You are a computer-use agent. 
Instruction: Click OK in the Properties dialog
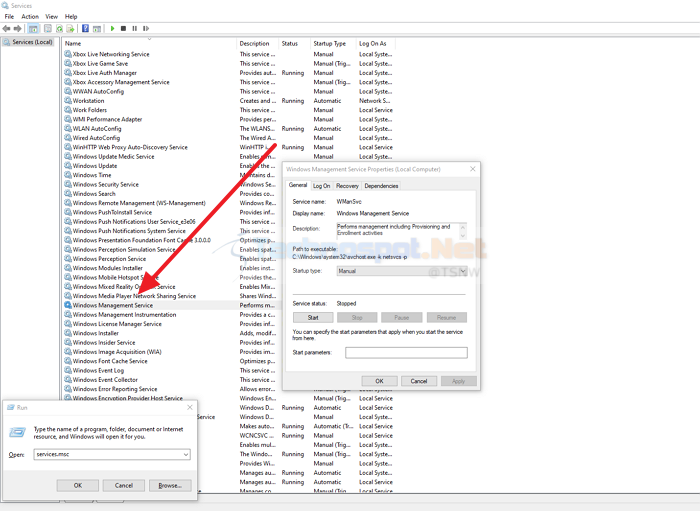(379, 381)
